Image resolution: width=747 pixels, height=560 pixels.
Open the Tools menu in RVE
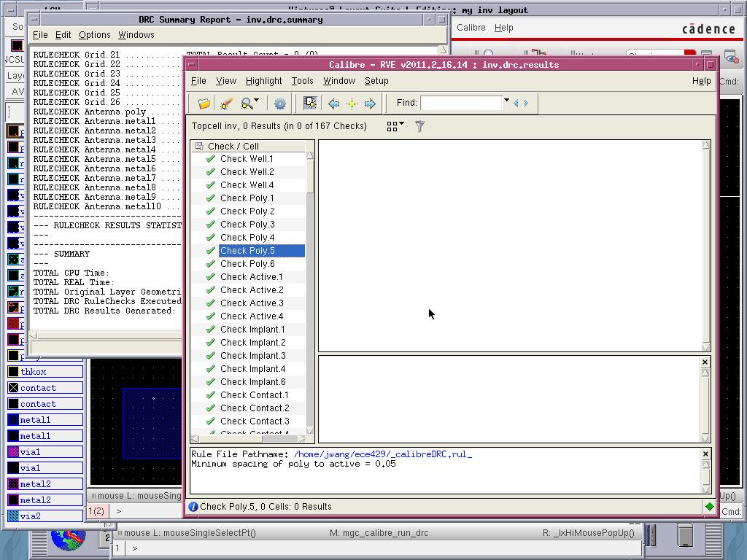(x=302, y=81)
